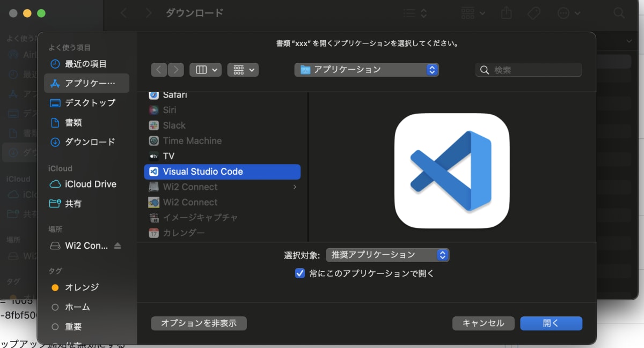Screen dimensions: 644x348
Task: Go back in the Finder window
Action: (124, 13)
